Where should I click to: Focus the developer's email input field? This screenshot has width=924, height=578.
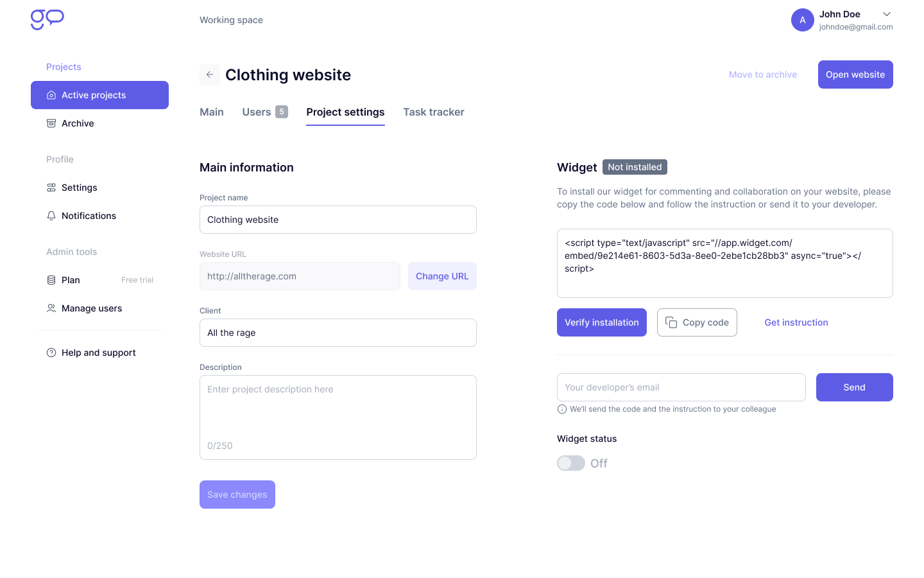pos(681,387)
